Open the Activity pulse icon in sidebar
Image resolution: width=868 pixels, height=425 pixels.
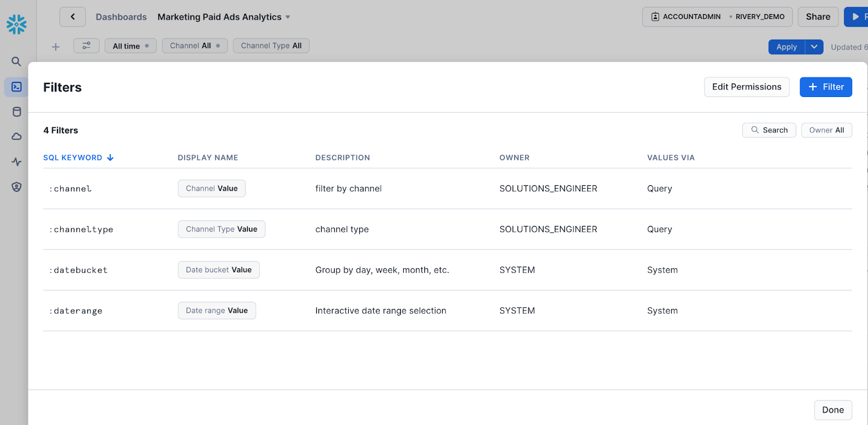(16, 162)
